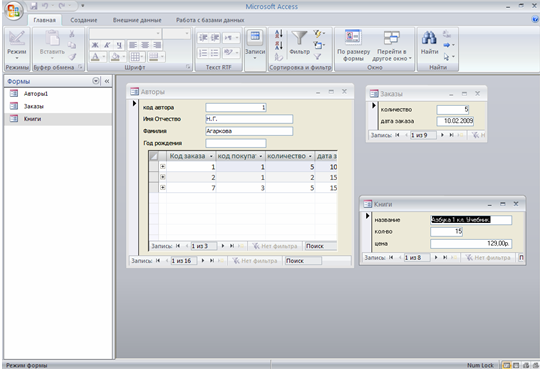Cut with the scissors icon
The image size is (540, 371).
click(72, 34)
